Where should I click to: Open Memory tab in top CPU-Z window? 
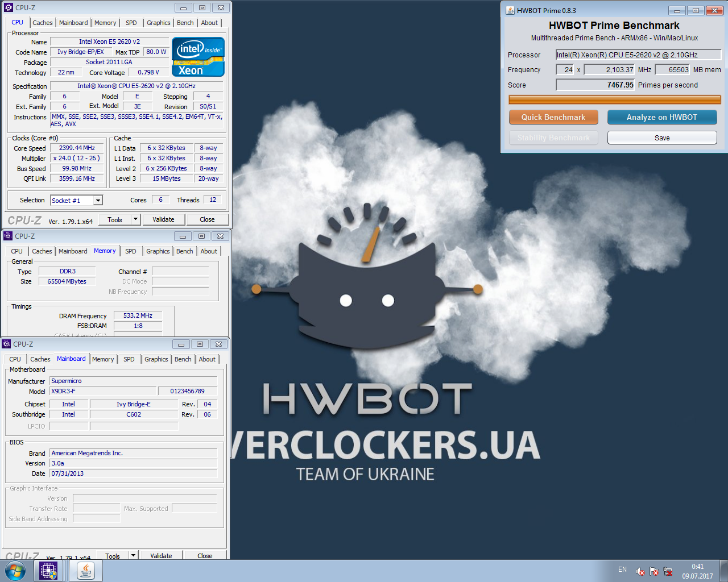pyautogui.click(x=105, y=23)
